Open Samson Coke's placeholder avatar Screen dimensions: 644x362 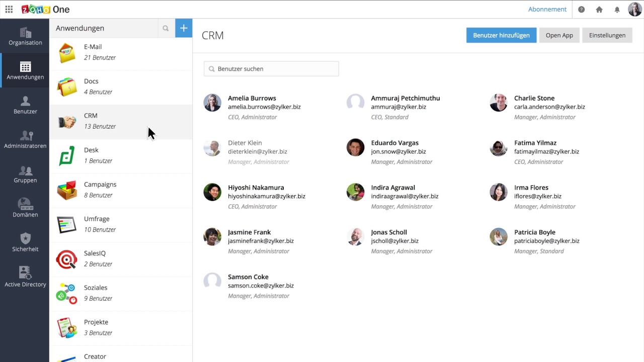[x=212, y=282]
